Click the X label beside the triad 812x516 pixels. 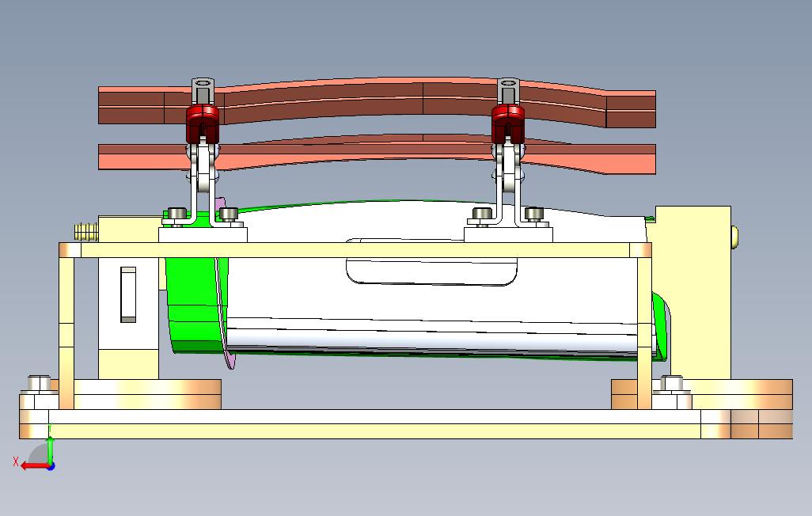point(16,461)
